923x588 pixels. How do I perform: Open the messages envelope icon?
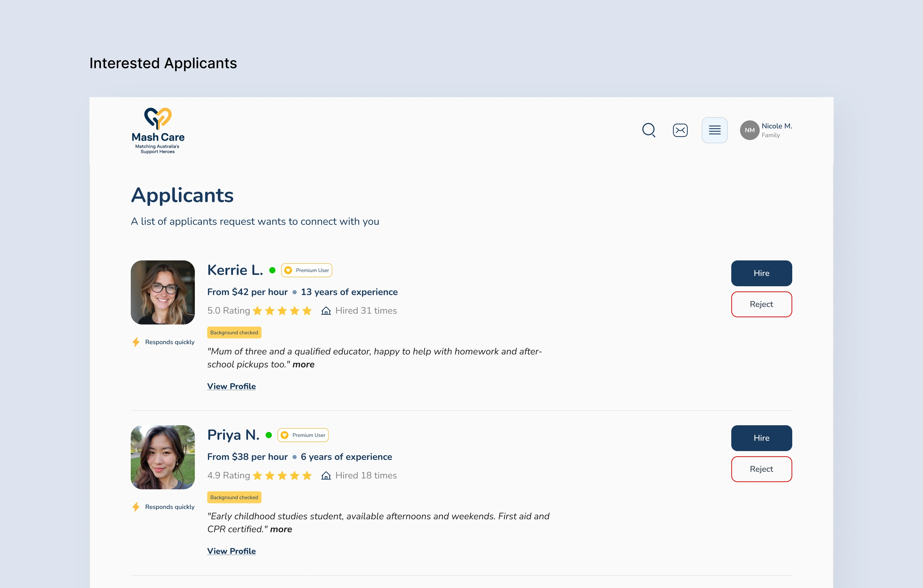(x=680, y=130)
